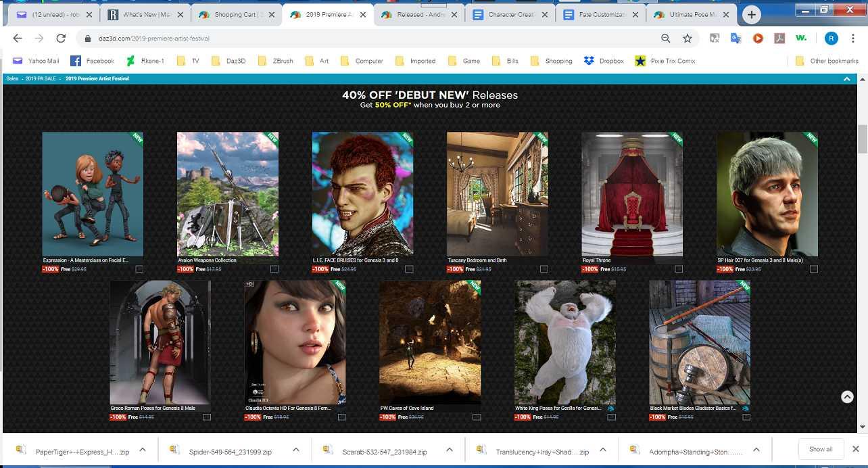The image size is (868, 468).
Task: Open Royal Throne product title link
Action: [x=597, y=260]
